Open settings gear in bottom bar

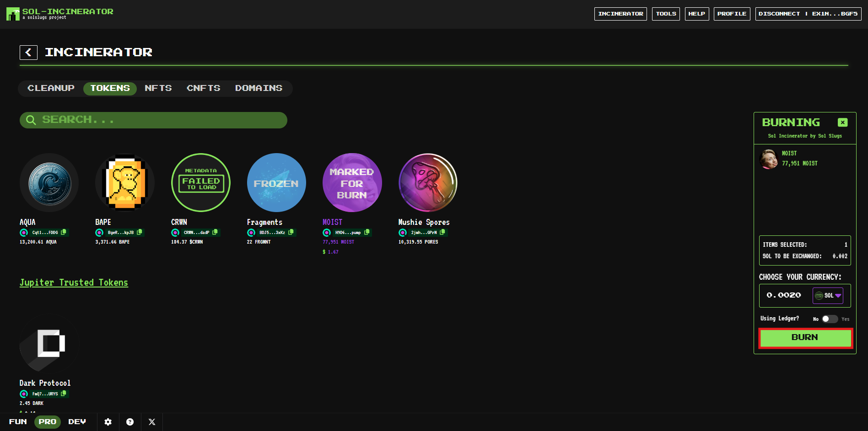(x=108, y=422)
